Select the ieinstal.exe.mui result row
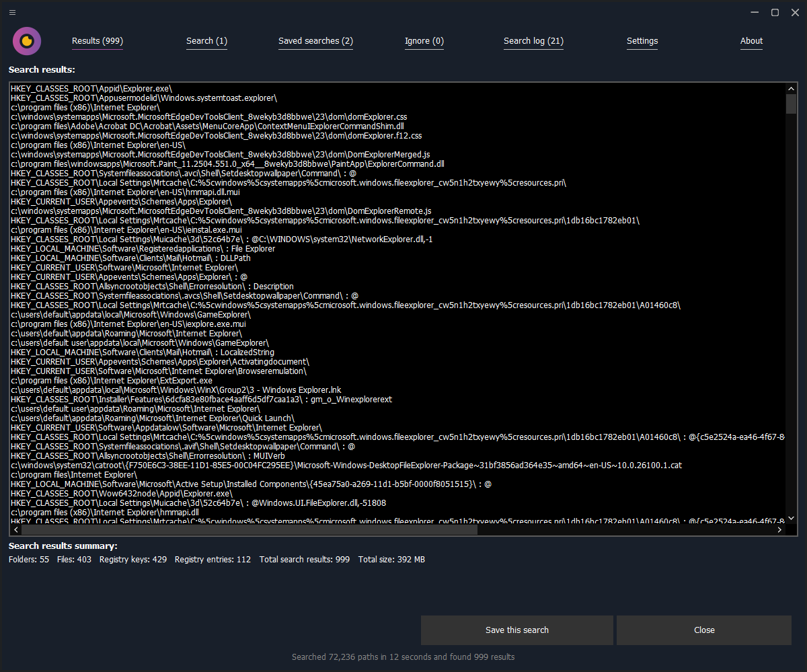This screenshot has height=672, width=807. point(397,230)
